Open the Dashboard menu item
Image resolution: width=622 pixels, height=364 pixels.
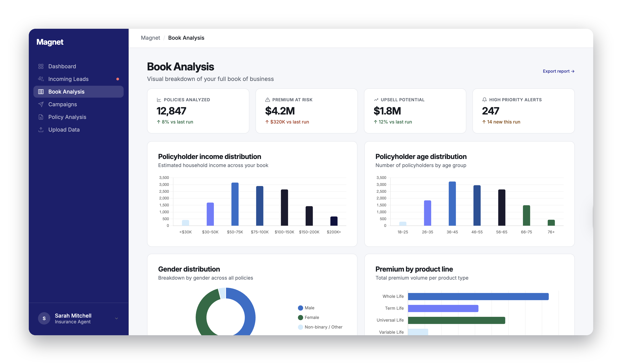[x=79, y=66]
